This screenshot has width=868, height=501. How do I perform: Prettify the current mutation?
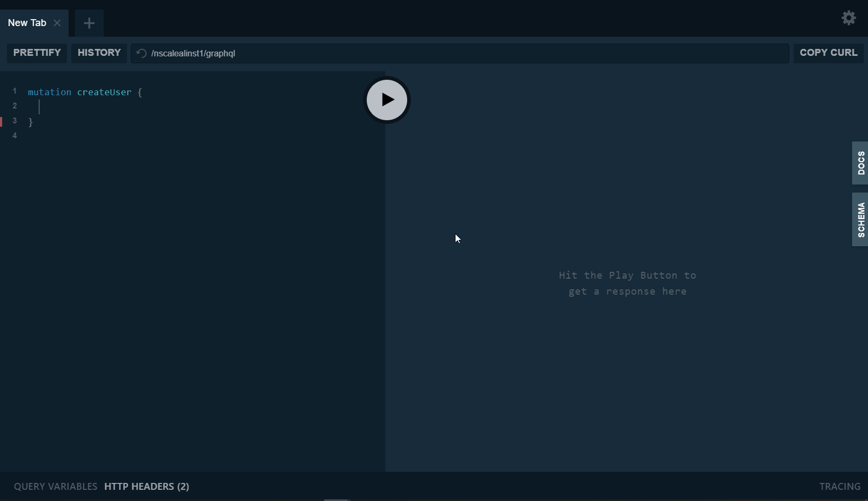click(37, 53)
